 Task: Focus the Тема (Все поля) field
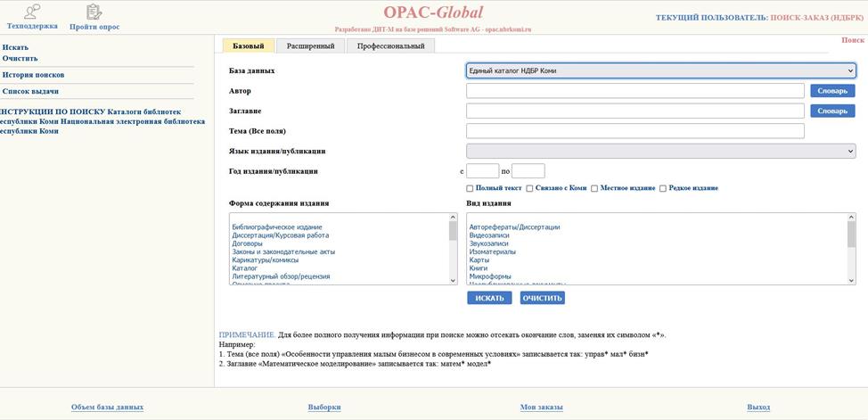point(635,131)
